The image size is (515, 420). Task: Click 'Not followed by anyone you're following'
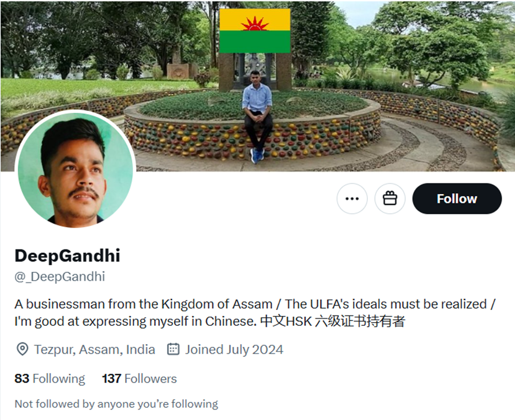click(x=116, y=403)
